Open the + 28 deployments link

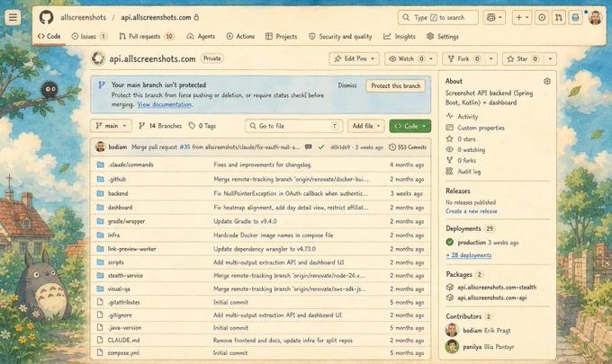[x=468, y=255]
